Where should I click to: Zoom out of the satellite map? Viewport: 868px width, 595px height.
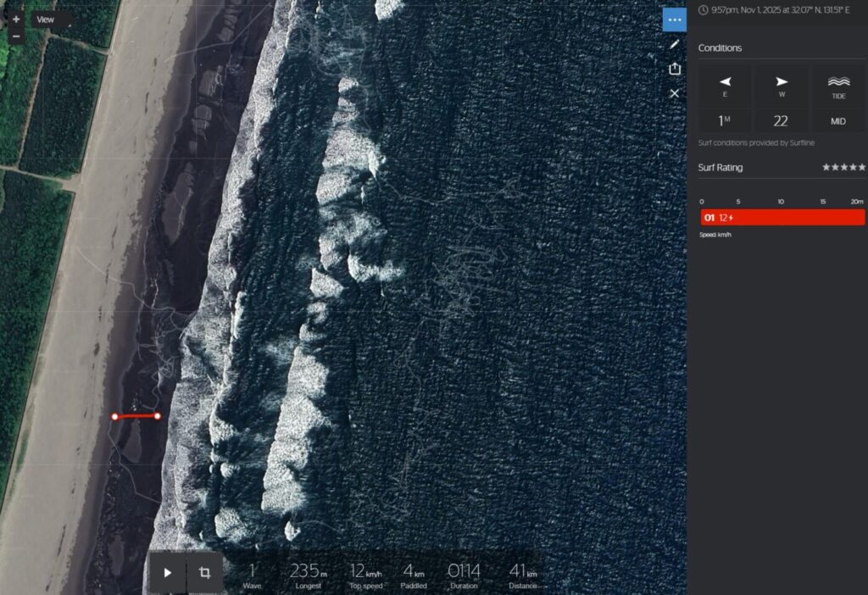pyautogui.click(x=16, y=36)
